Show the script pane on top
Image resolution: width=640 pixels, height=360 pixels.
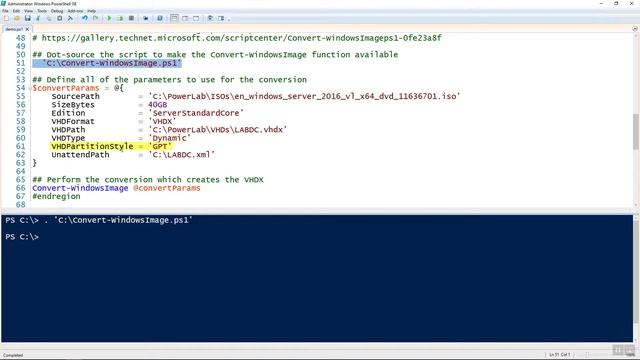pos(174,18)
